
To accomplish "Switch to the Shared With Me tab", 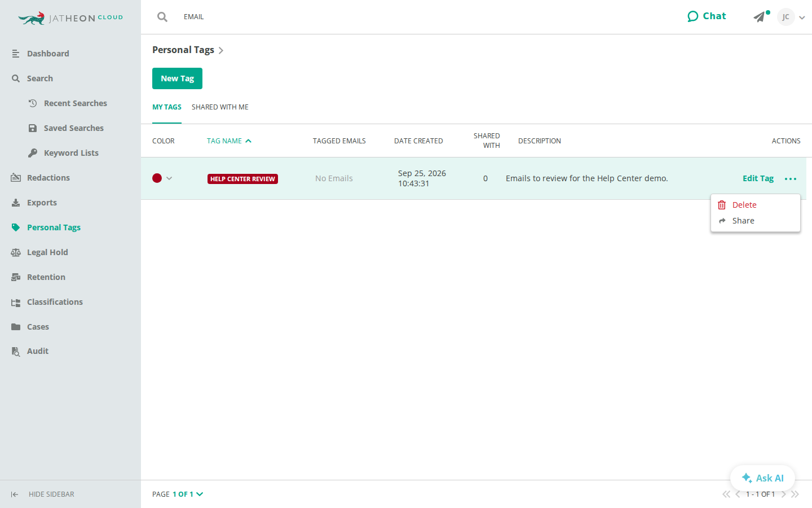I will point(220,107).
